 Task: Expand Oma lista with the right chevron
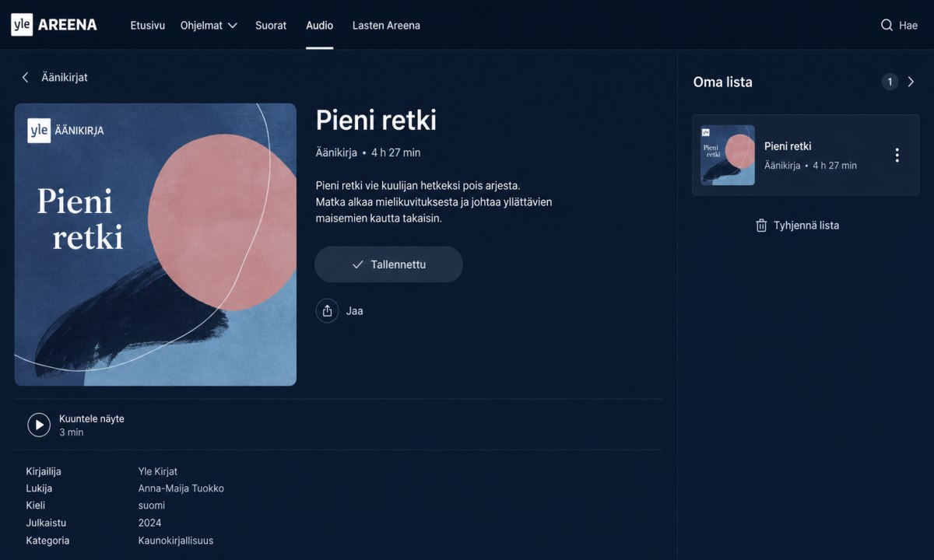click(x=911, y=82)
